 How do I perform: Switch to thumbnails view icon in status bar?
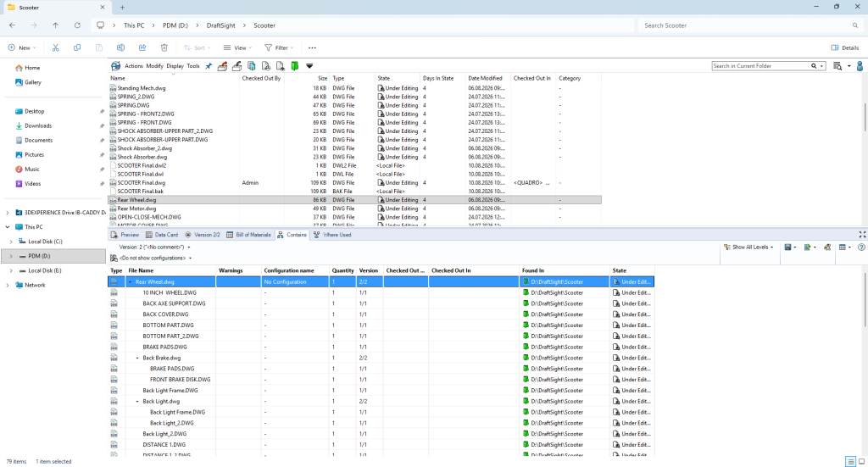[x=861, y=461]
